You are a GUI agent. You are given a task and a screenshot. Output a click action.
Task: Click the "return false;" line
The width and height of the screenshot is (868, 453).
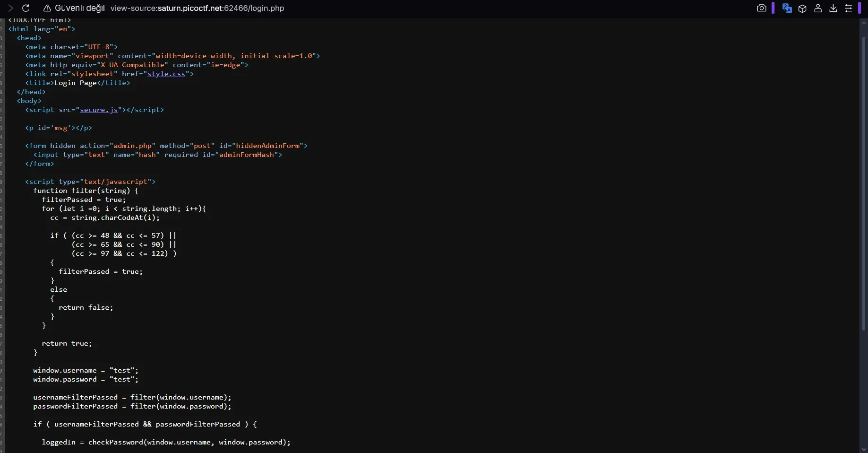tap(86, 307)
